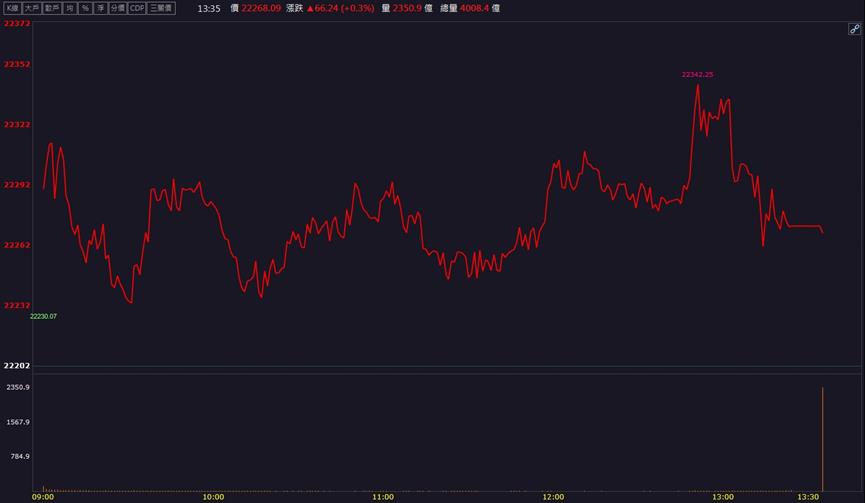Click the 淨 toolbar button

[100, 8]
